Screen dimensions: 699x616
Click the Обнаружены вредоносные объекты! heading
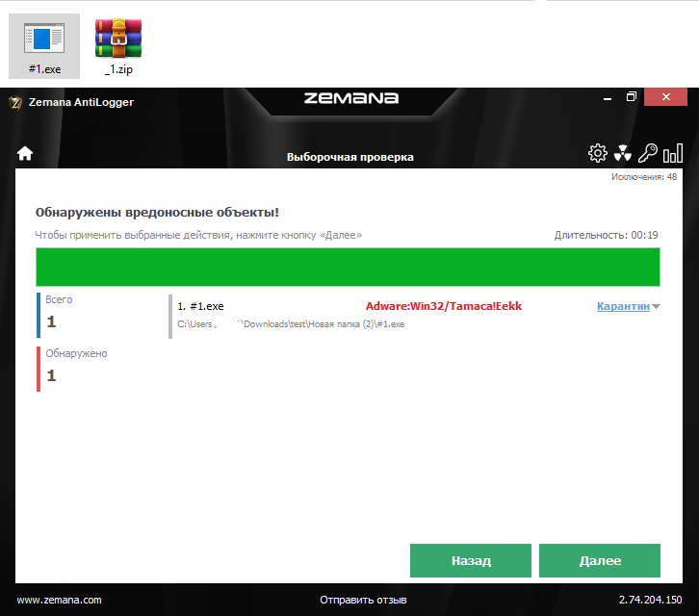(157, 212)
